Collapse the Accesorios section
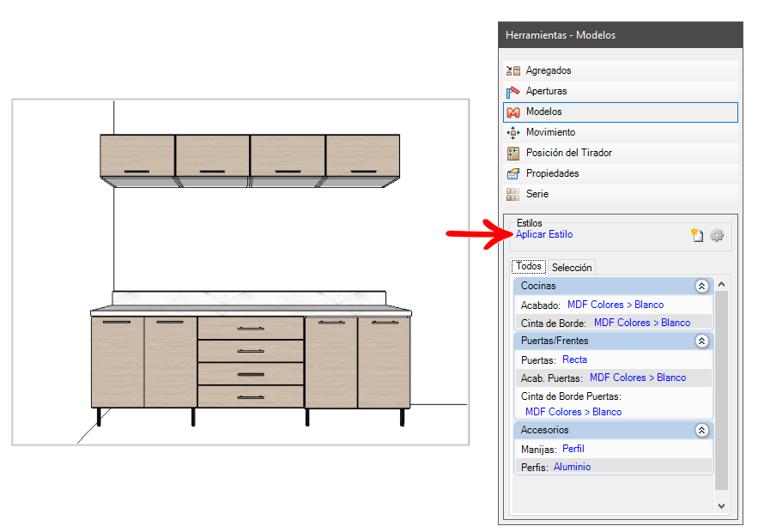The height and width of the screenshot is (532, 758). (702, 430)
